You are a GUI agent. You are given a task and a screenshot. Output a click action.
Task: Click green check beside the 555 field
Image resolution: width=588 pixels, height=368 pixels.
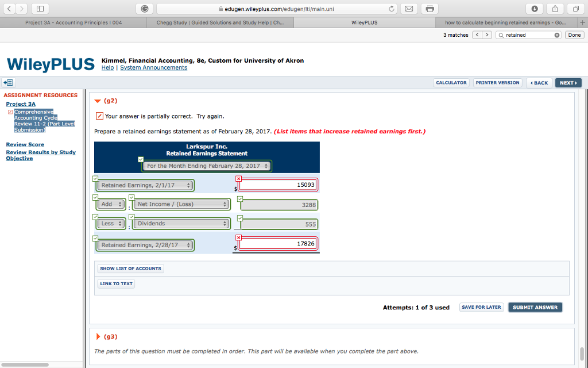tap(240, 218)
